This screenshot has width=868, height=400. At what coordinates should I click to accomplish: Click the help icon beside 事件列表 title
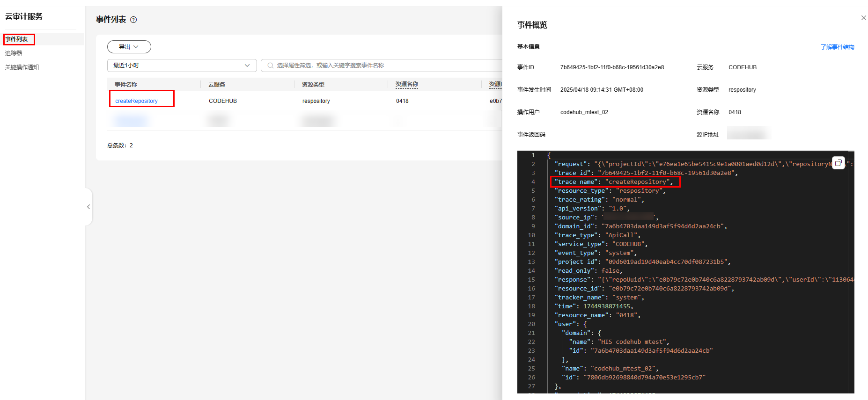(133, 20)
